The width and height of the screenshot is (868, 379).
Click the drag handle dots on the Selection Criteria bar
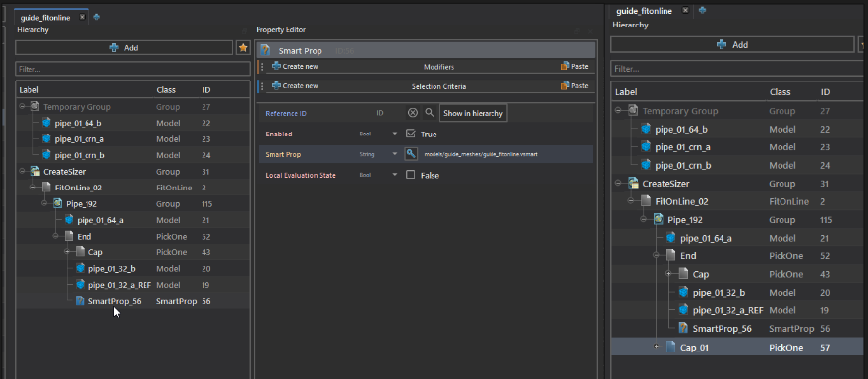262,86
